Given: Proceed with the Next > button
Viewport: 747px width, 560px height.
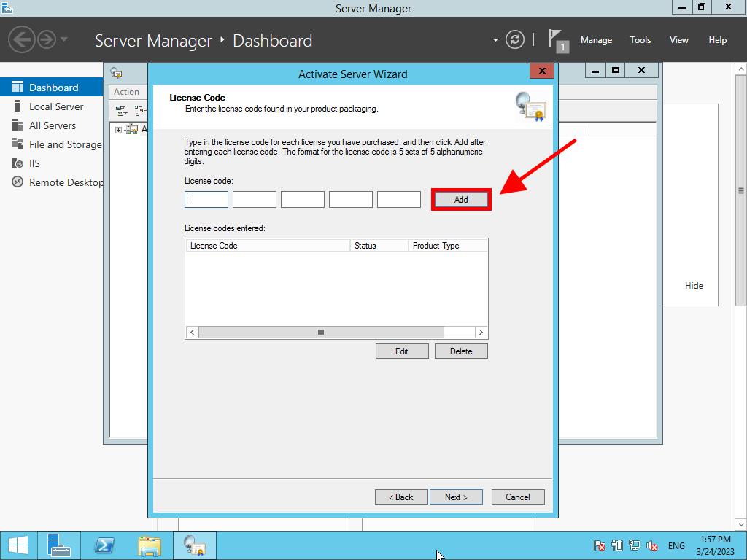Looking at the screenshot, I should pos(456,497).
